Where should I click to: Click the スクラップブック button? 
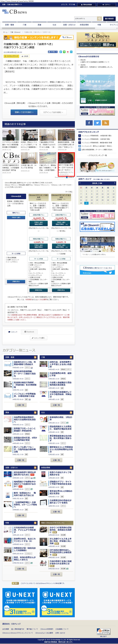pos(12,56)
